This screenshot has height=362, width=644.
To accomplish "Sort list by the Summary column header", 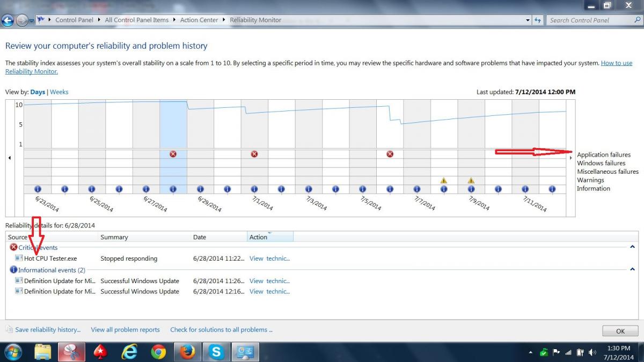I will point(145,237).
